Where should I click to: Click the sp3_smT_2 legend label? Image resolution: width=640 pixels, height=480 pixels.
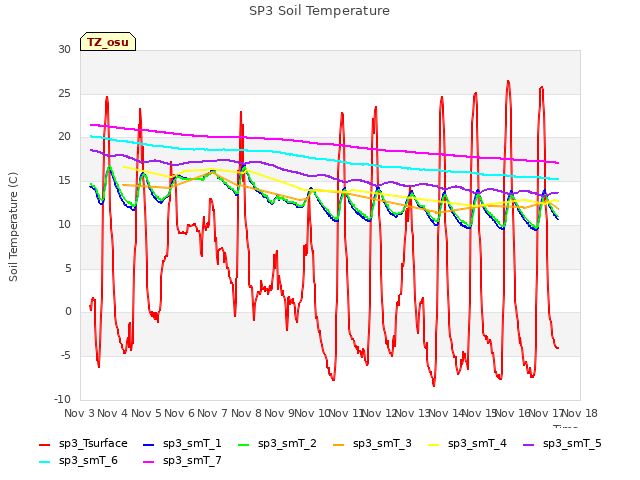coord(287,444)
